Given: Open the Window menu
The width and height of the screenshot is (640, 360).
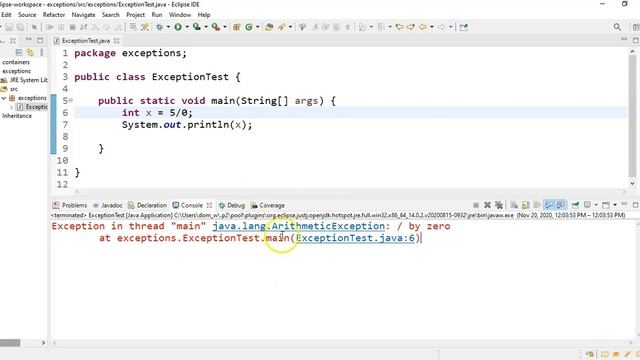Looking at the screenshot, I should 180,15.
